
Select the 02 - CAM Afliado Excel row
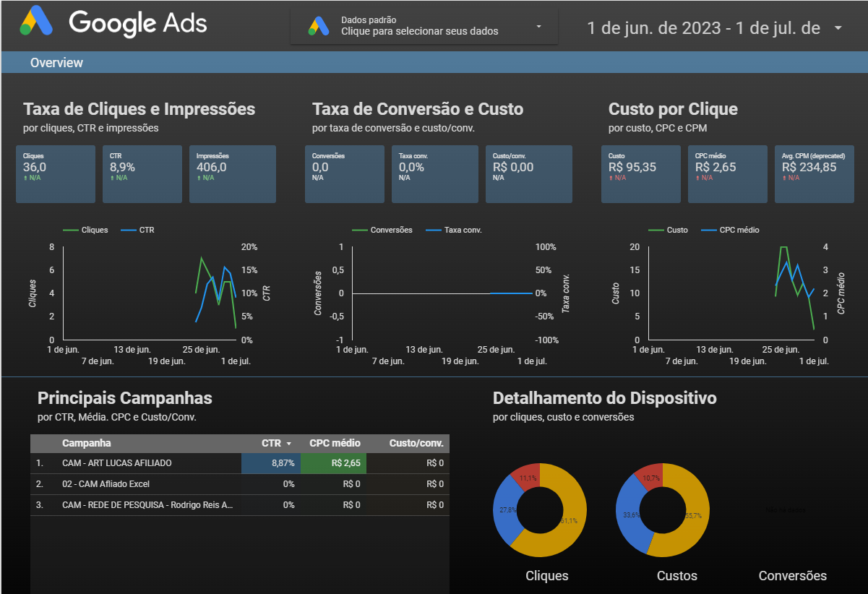[x=106, y=484]
